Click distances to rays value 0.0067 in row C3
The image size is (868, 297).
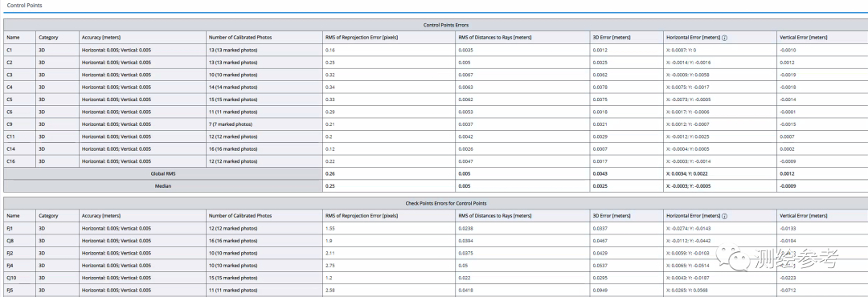465,75
